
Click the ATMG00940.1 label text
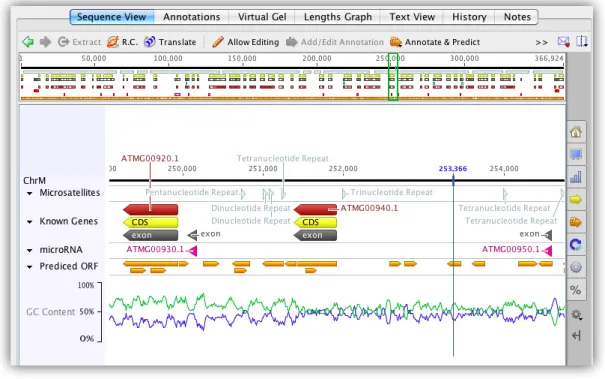[369, 208]
